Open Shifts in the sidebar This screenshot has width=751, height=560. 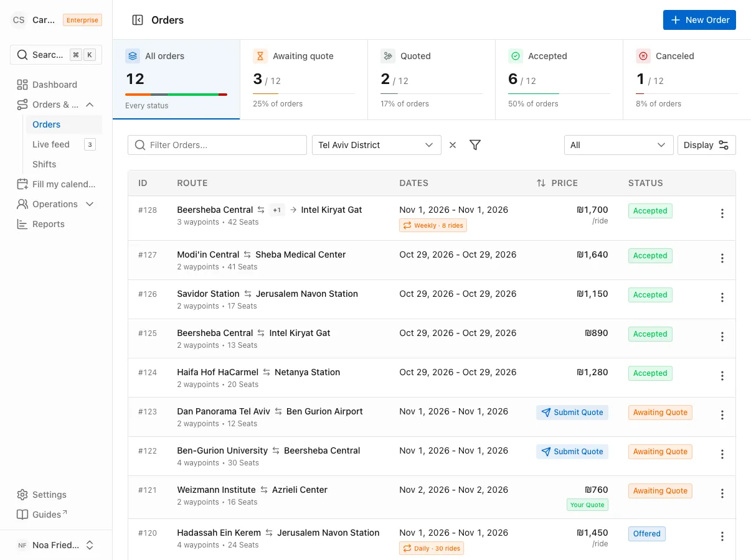coord(64,164)
